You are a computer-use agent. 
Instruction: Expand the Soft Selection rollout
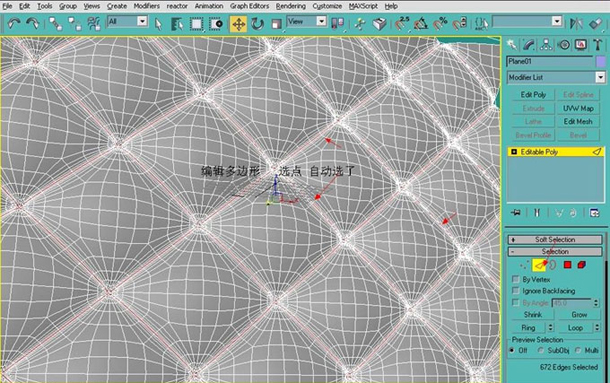[555, 239]
